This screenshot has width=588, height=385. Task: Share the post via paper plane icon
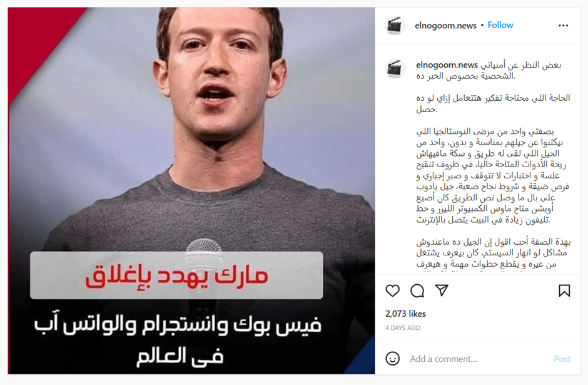pyautogui.click(x=442, y=290)
